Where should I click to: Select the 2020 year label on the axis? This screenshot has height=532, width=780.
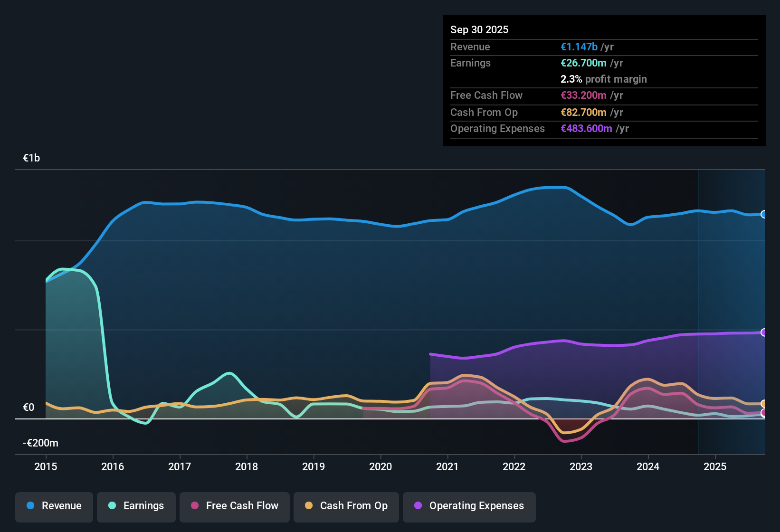point(380,467)
